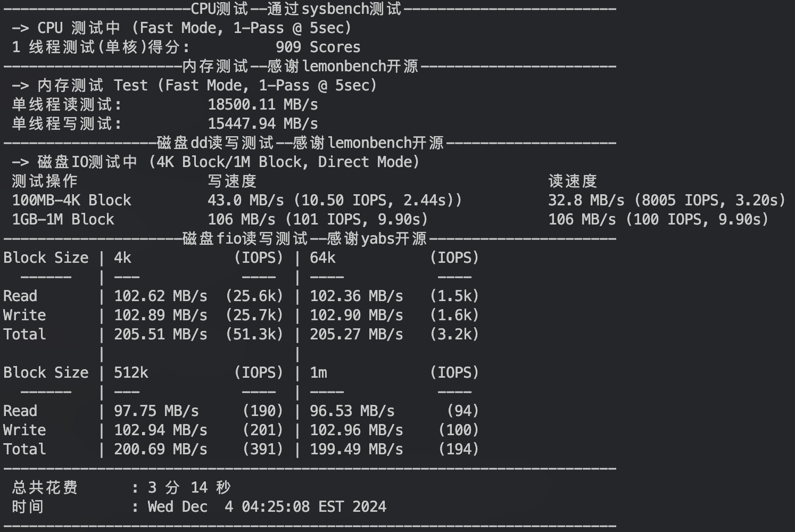The image size is (795, 532).
Task: Click the 43.0 MB/s write speed value
Action: pos(245,201)
